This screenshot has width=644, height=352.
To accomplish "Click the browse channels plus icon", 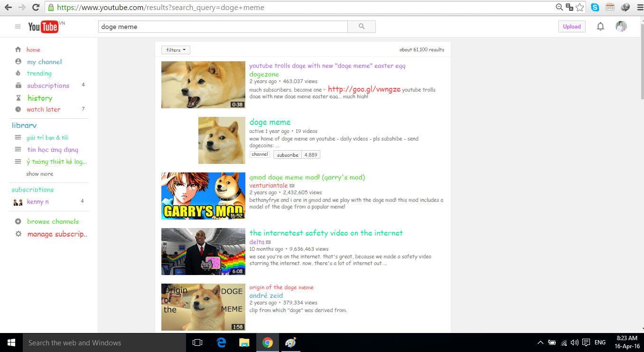I will [18, 221].
